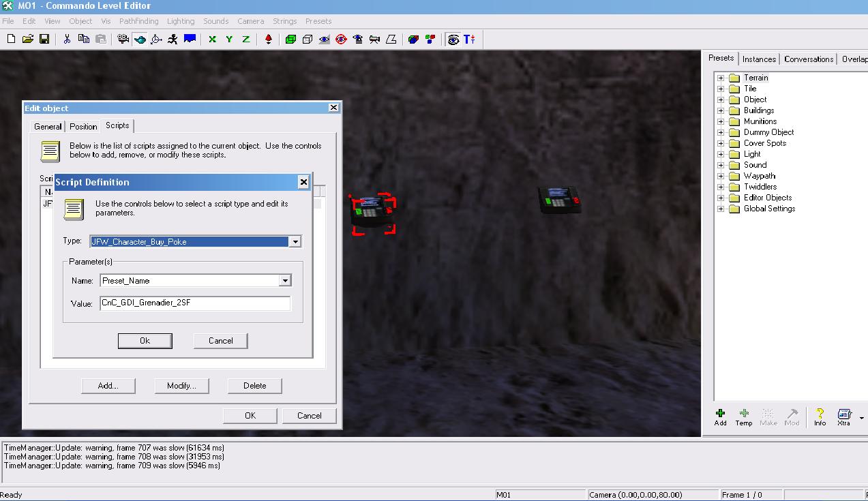The width and height of the screenshot is (868, 501).
Task: Click Cancel in Script Definition dialog
Action: tap(220, 341)
